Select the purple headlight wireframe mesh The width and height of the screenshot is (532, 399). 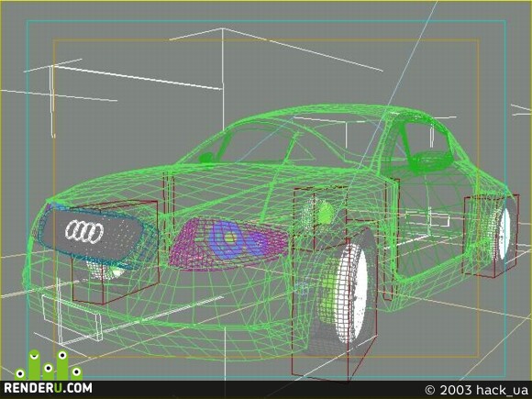[228, 244]
